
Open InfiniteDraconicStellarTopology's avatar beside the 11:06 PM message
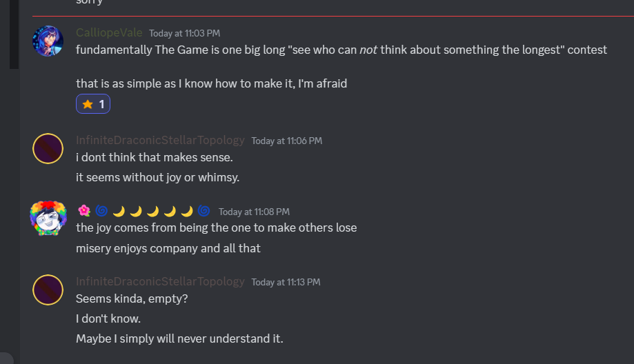tap(48, 148)
